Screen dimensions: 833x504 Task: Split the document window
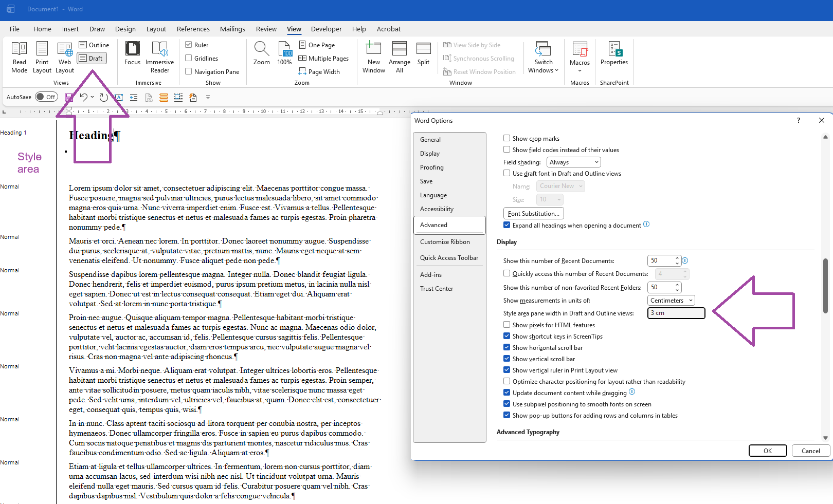(x=424, y=53)
